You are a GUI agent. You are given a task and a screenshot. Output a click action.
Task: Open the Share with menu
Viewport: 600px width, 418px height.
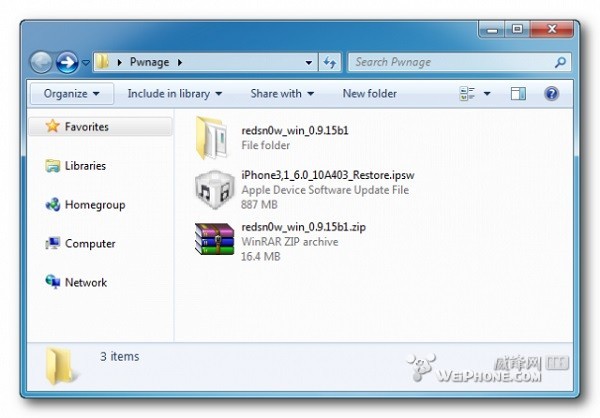(x=282, y=94)
